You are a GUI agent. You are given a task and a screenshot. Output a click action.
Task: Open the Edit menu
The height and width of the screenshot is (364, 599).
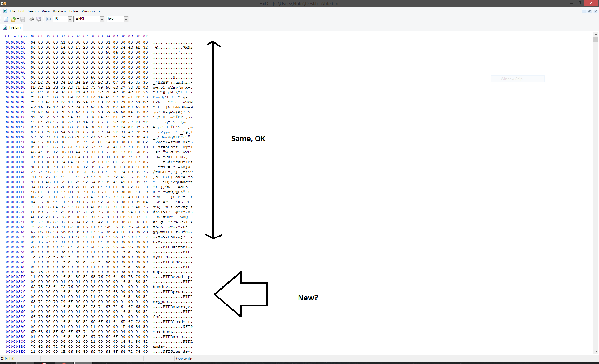(22, 11)
